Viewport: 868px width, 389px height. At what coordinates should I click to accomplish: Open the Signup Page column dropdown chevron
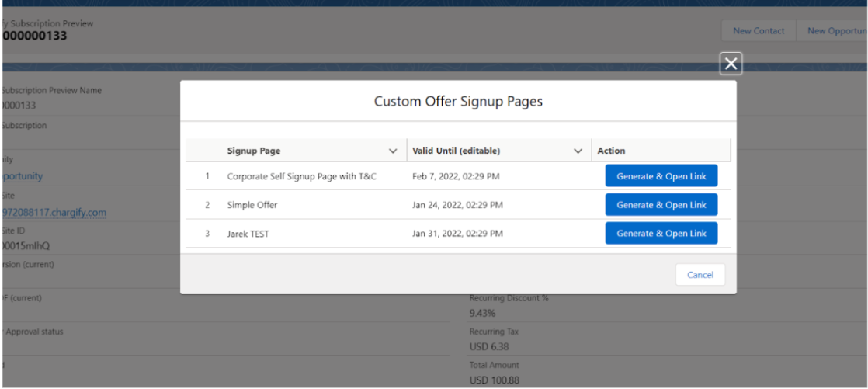[x=392, y=151]
